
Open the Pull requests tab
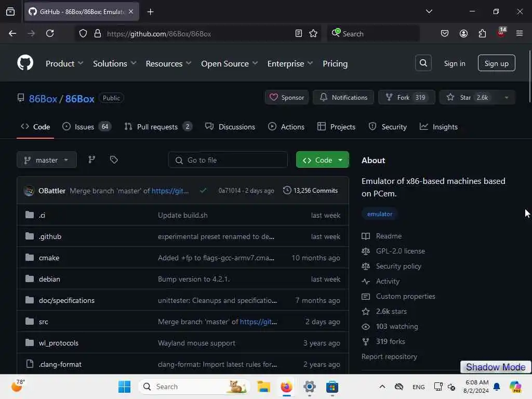[158, 127]
